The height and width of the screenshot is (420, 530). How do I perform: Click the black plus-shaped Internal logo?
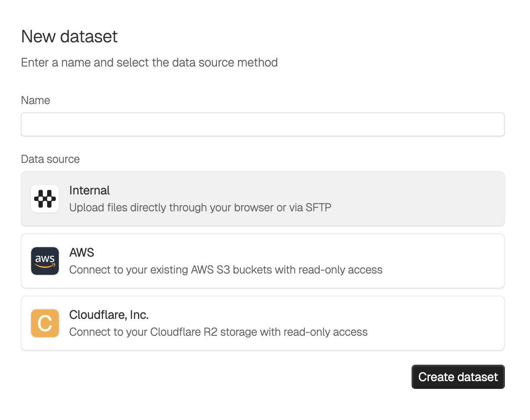[x=45, y=199]
